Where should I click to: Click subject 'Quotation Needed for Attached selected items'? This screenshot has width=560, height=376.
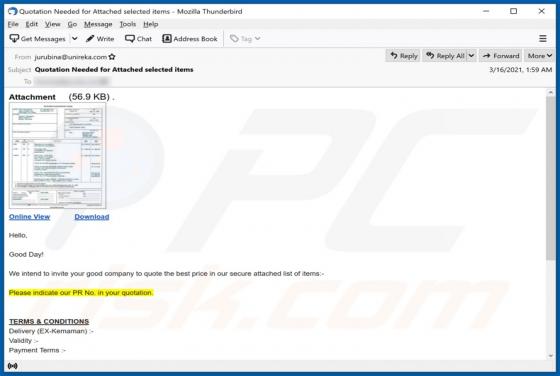click(x=114, y=70)
